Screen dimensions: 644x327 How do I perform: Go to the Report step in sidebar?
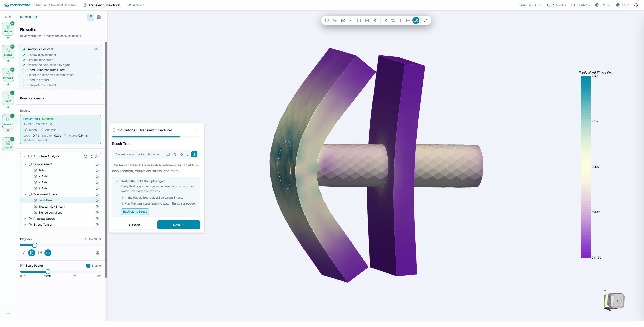[x=8, y=144]
